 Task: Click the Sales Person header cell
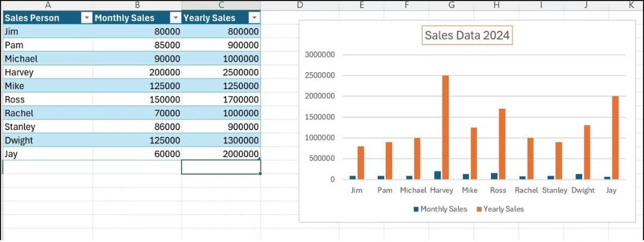(41, 18)
